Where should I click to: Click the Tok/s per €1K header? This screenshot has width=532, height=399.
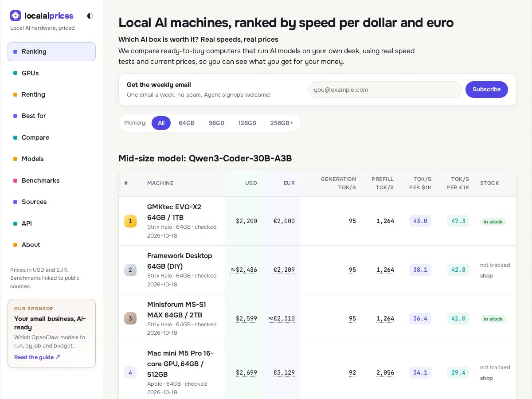point(458,183)
